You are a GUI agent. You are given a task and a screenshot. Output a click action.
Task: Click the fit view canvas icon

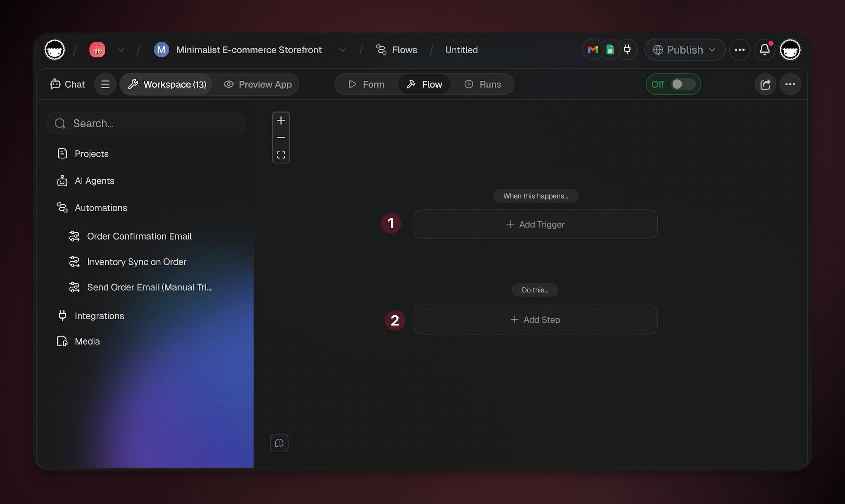(281, 155)
